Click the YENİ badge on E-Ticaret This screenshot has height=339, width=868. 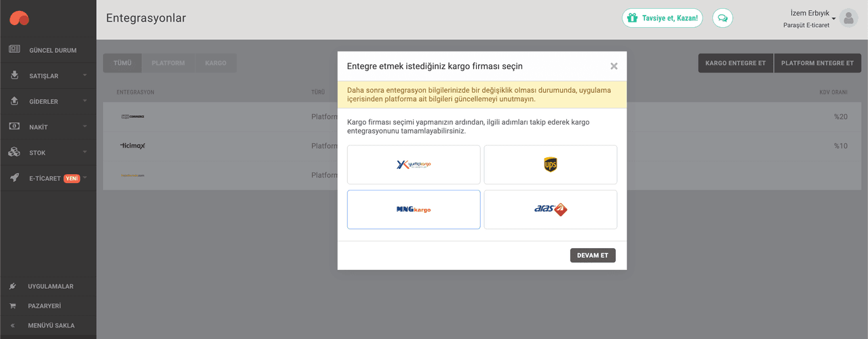tap(72, 178)
